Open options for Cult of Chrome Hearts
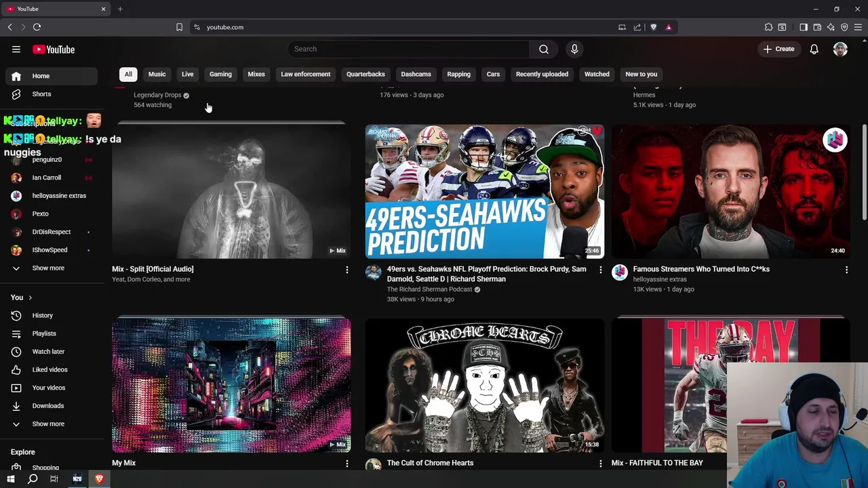This screenshot has width=868, height=488. point(600,464)
